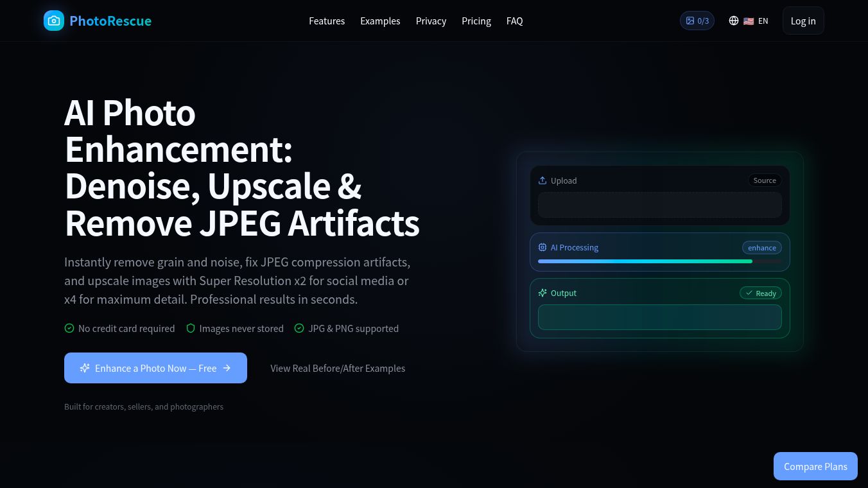The image size is (868, 488).
Task: Click the Ready status badge
Action: click(761, 293)
